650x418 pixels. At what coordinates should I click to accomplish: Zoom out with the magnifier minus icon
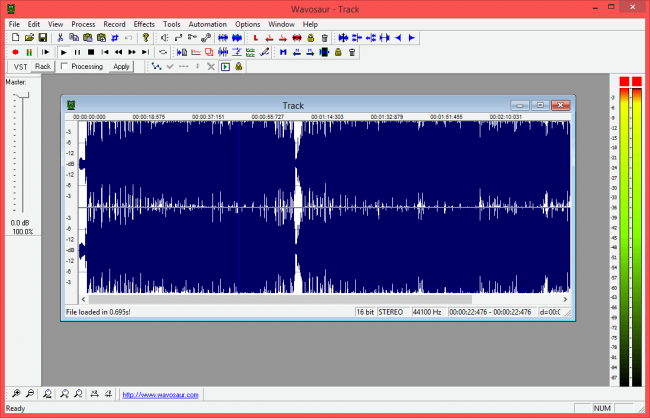[30, 394]
